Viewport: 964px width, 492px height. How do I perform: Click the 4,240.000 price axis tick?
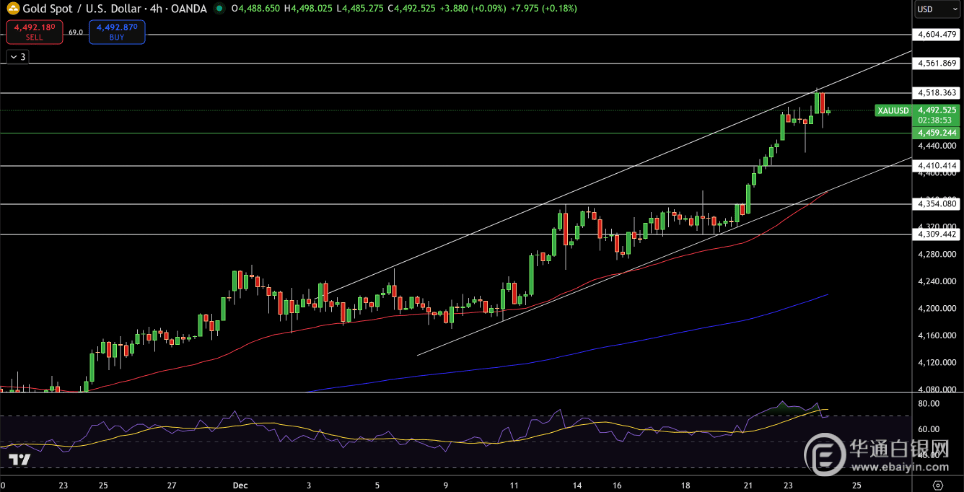938,281
